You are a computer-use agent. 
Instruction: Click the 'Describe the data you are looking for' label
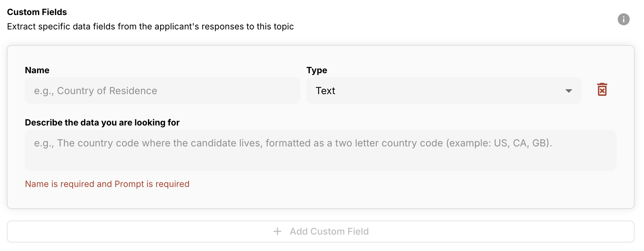[102, 123]
